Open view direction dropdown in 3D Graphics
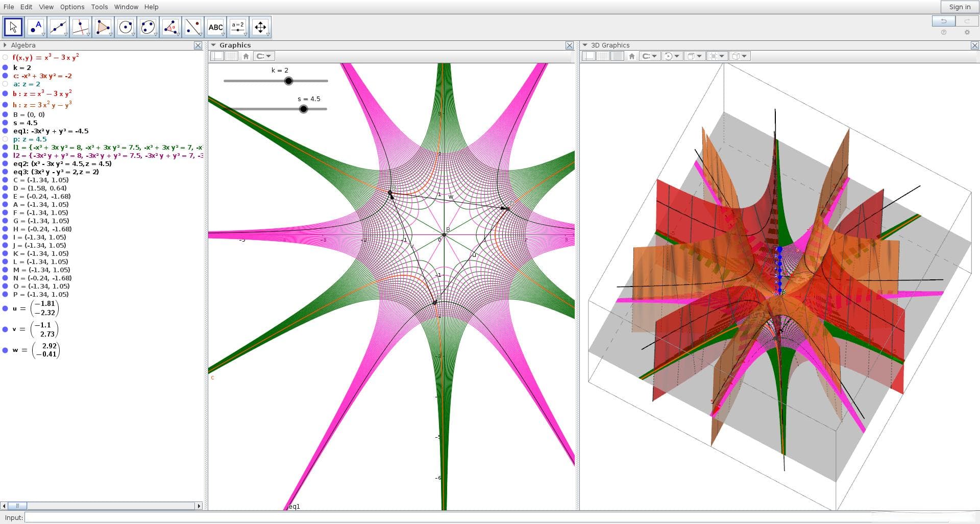This screenshot has width=980, height=524. [x=694, y=56]
